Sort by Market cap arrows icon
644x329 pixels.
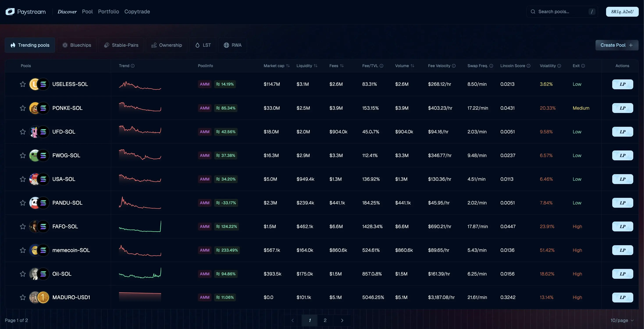pyautogui.click(x=288, y=66)
